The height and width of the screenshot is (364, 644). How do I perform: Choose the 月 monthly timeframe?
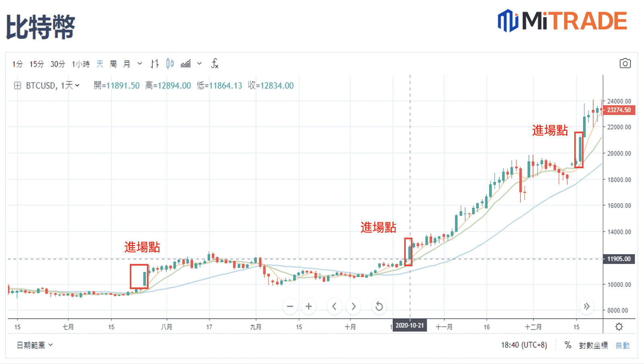pos(126,64)
